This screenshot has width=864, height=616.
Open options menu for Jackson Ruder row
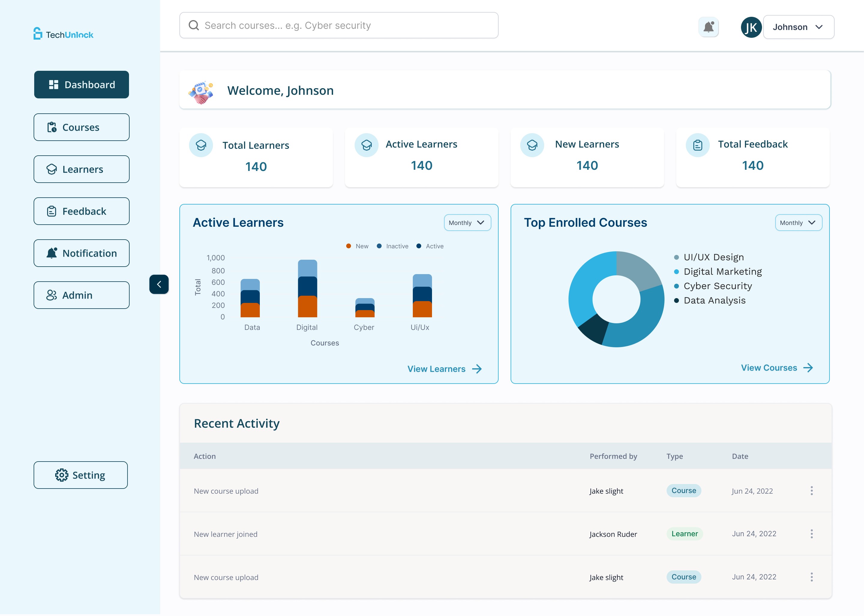coord(811,534)
